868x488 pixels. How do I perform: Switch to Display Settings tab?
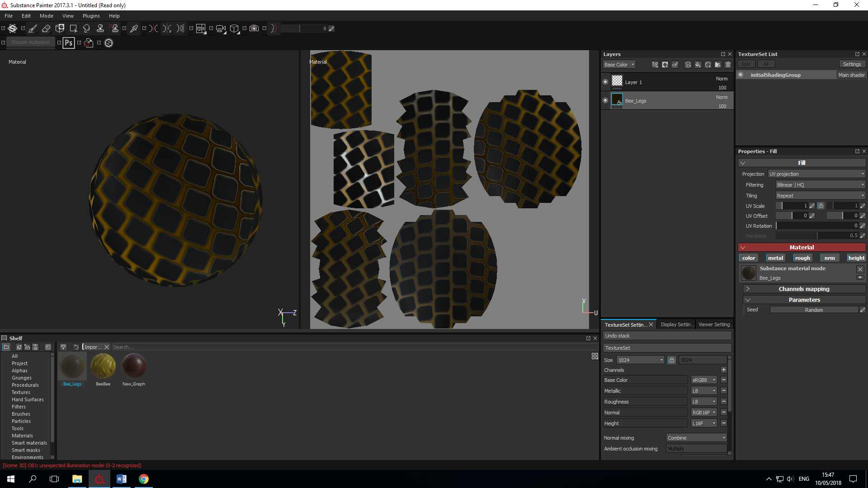pos(677,324)
